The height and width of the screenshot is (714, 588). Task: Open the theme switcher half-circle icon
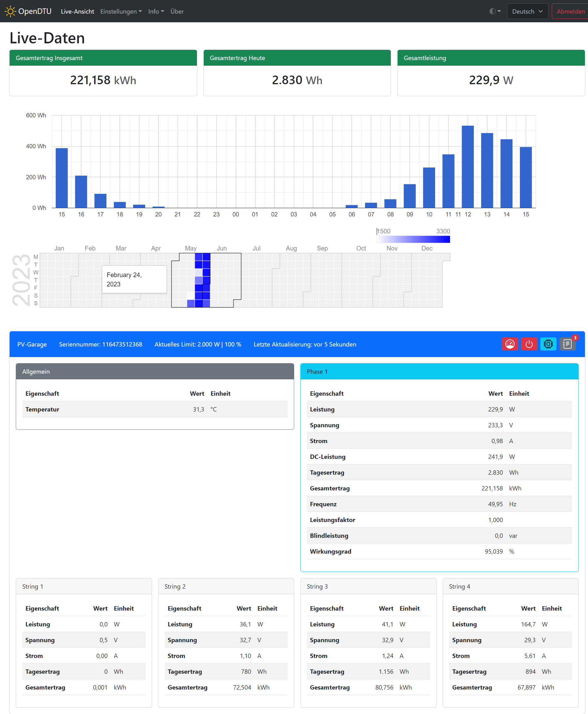494,11
